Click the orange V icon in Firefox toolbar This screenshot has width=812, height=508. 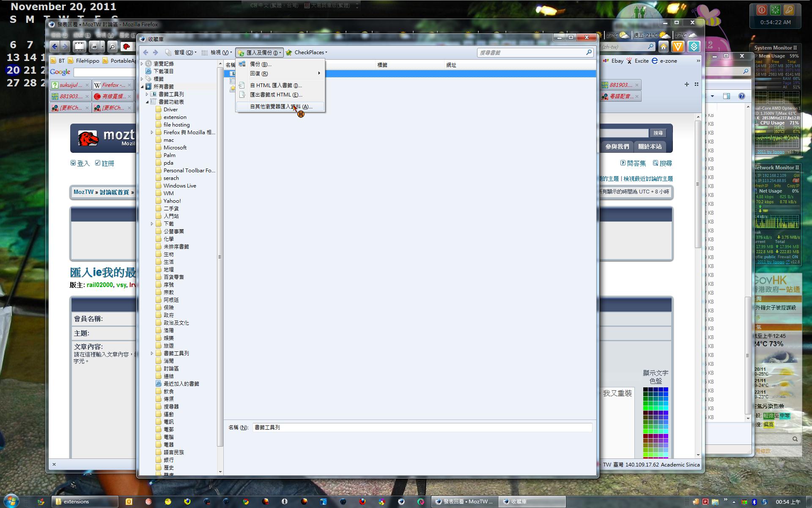(x=678, y=47)
